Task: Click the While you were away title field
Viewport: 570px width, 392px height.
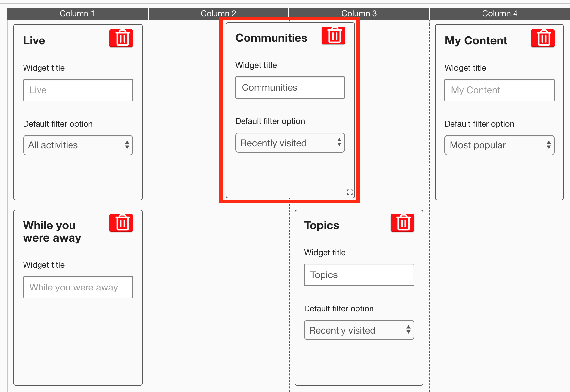Action: 78,287
